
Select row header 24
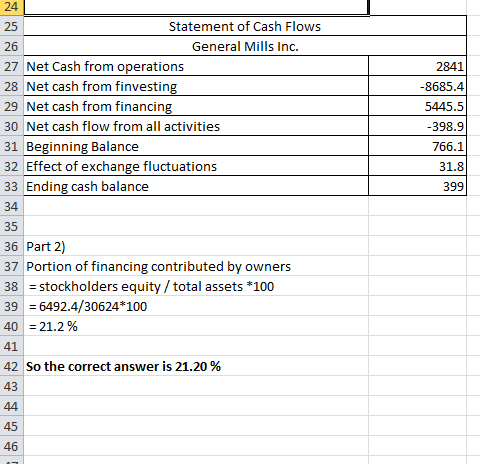(x=11, y=7)
